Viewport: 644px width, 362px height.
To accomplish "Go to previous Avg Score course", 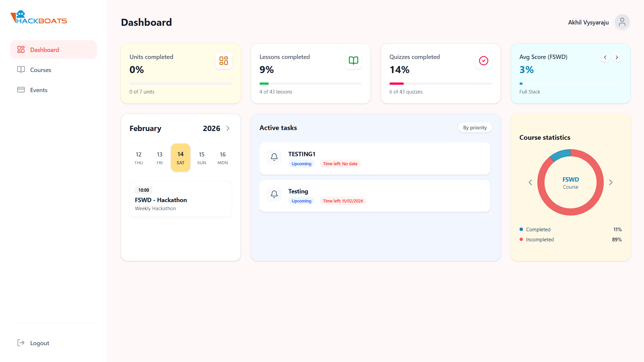I will (x=605, y=57).
